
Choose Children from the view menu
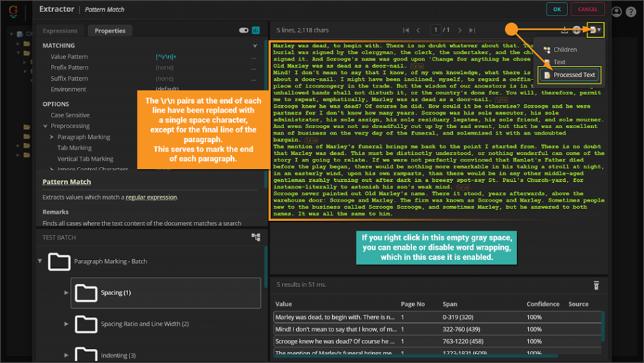pos(565,50)
